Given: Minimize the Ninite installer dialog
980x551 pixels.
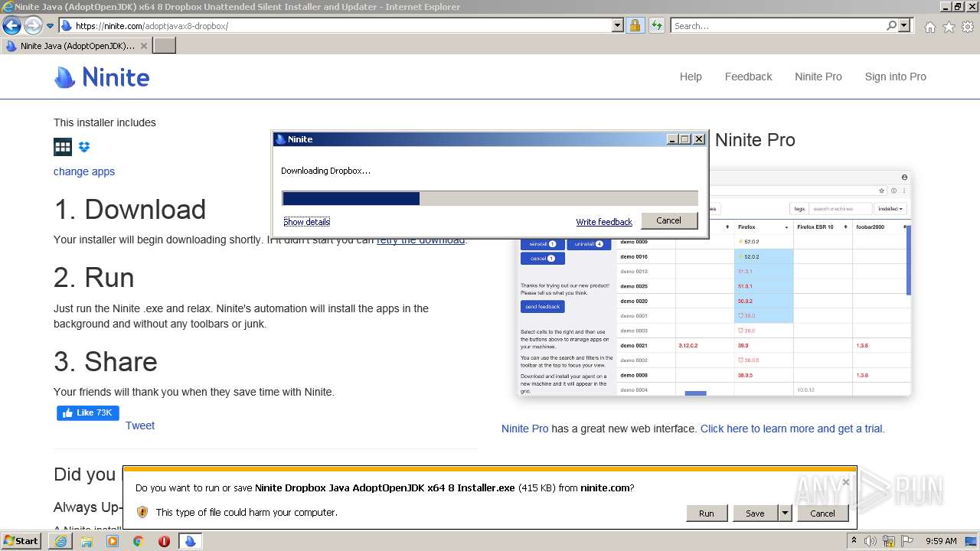Looking at the screenshot, I should click(672, 139).
